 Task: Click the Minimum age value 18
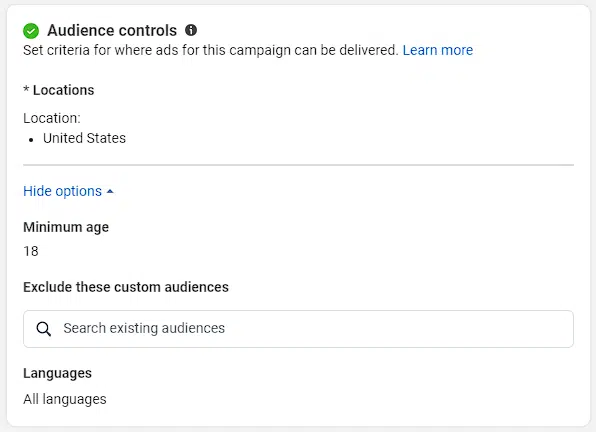point(31,251)
